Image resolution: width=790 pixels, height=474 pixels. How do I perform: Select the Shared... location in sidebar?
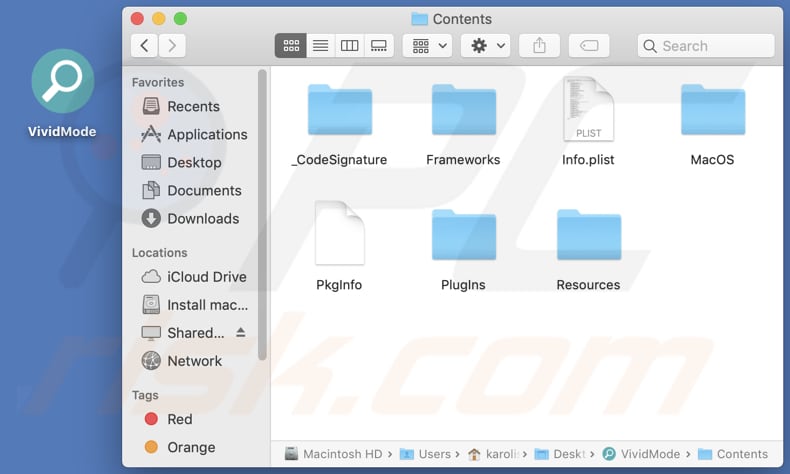coord(183,333)
